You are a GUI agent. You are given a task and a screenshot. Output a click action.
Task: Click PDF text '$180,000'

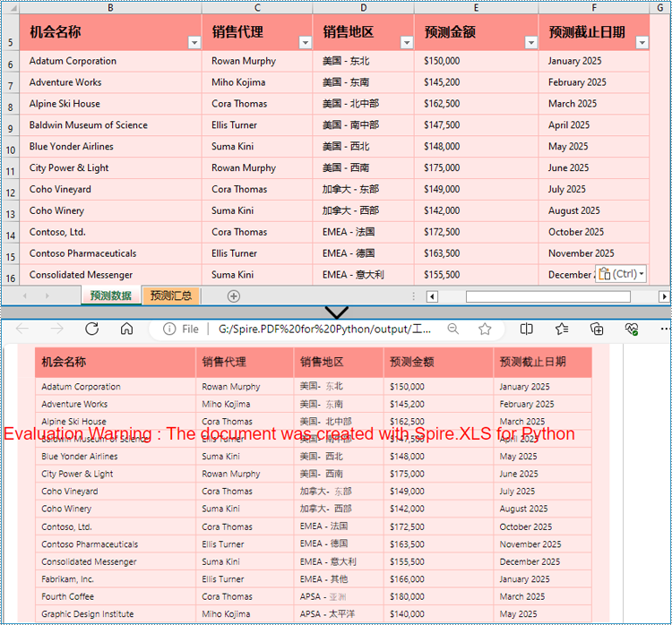407,596
